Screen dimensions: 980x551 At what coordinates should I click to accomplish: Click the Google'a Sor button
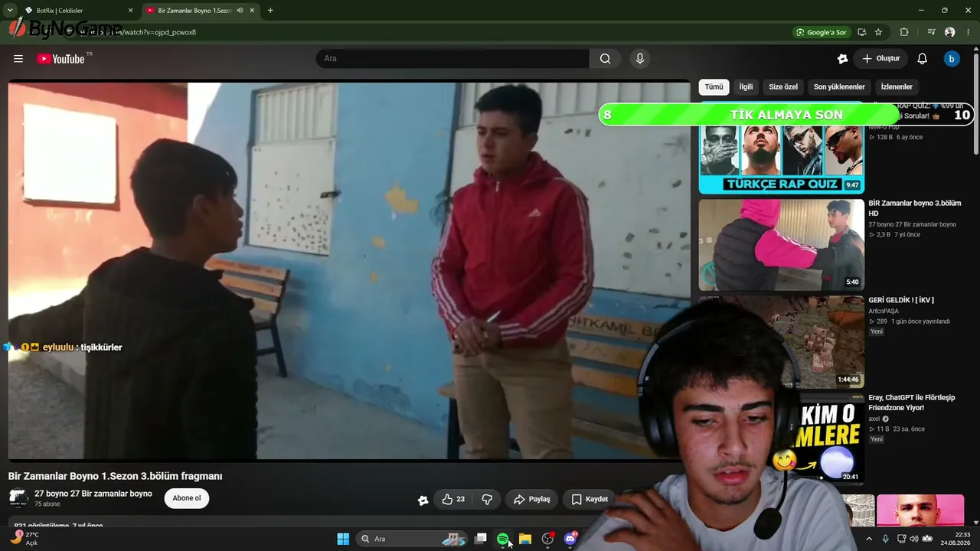822,32
